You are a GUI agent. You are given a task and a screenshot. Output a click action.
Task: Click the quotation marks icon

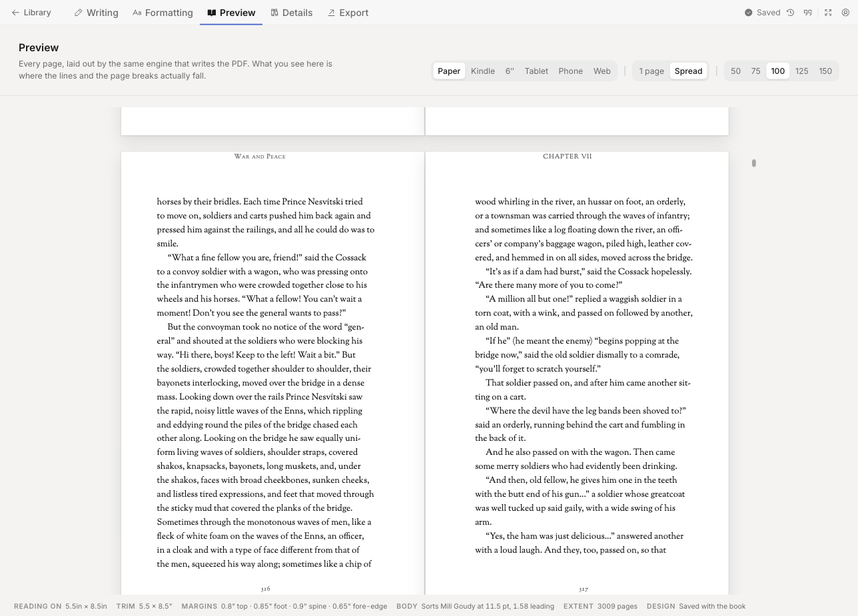coord(808,13)
